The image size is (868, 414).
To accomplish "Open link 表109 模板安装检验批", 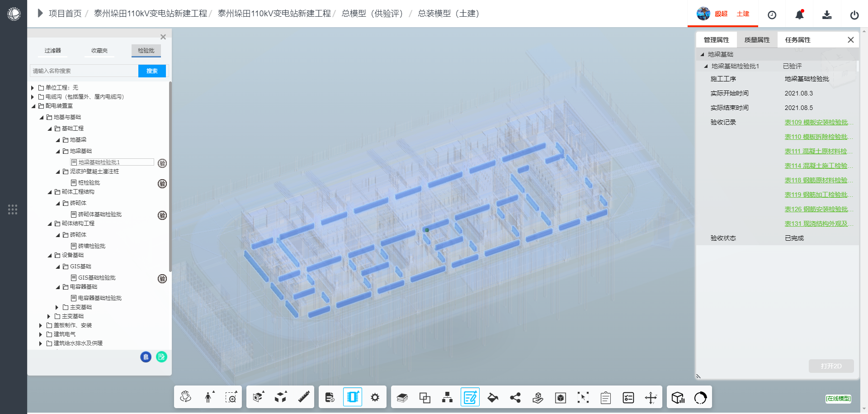I will (818, 122).
